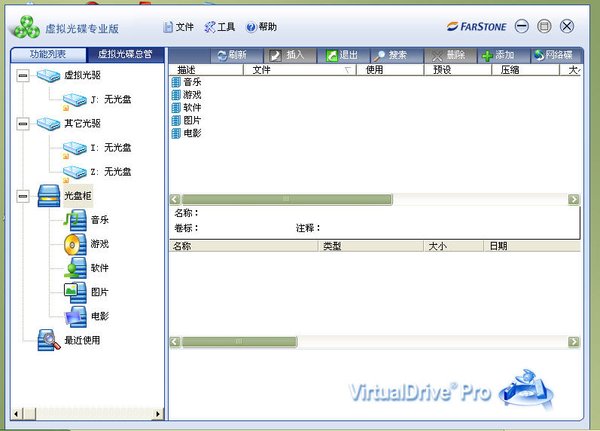Click left tree panel scroll left arrow
The width and height of the screenshot is (600, 431).
(16, 414)
